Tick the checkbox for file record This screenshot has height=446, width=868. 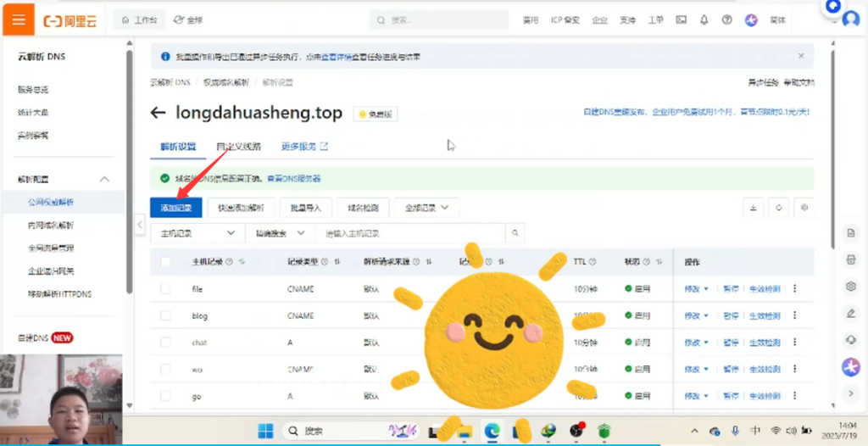[x=165, y=288]
